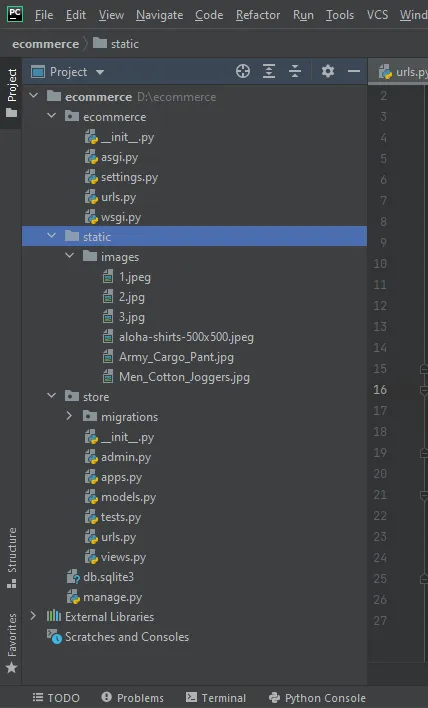Screen dimensions: 428x708
Task: Select the 3.jpg image file
Action: (x=132, y=317)
